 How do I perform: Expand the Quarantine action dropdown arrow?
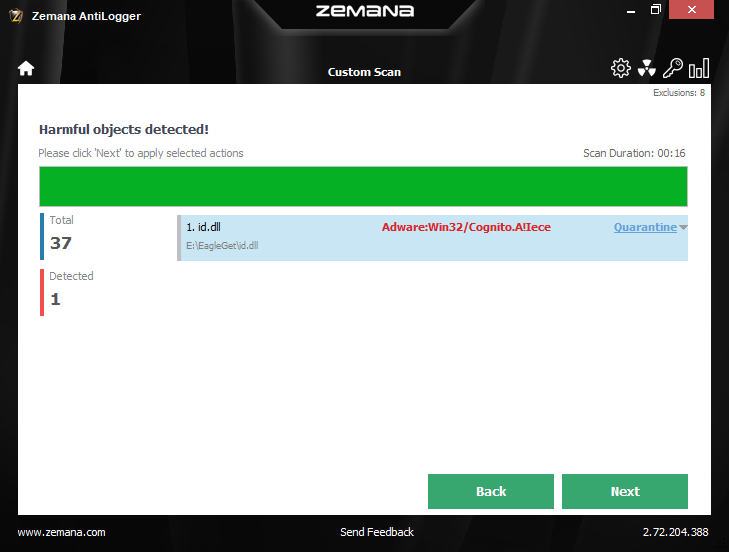coord(683,227)
